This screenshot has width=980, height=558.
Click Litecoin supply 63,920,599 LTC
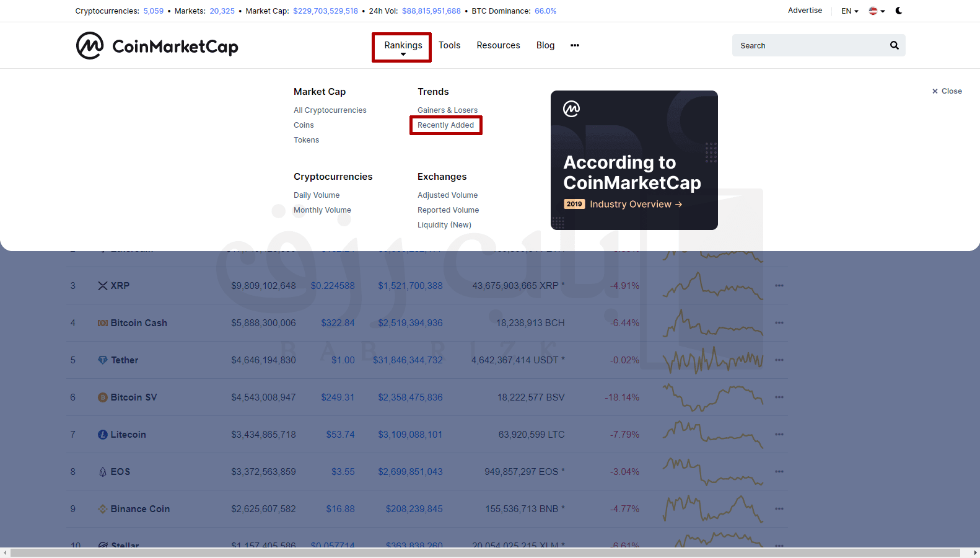tap(532, 435)
